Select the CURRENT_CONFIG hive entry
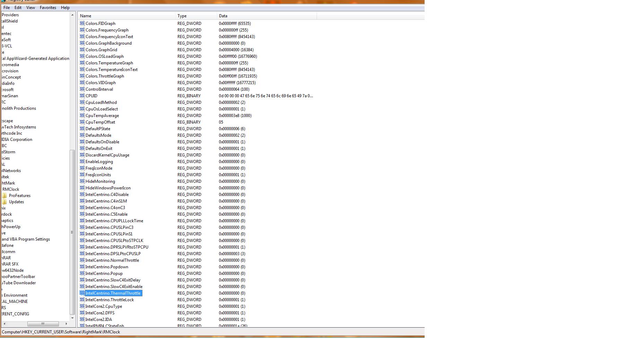 pyautogui.click(x=15, y=314)
